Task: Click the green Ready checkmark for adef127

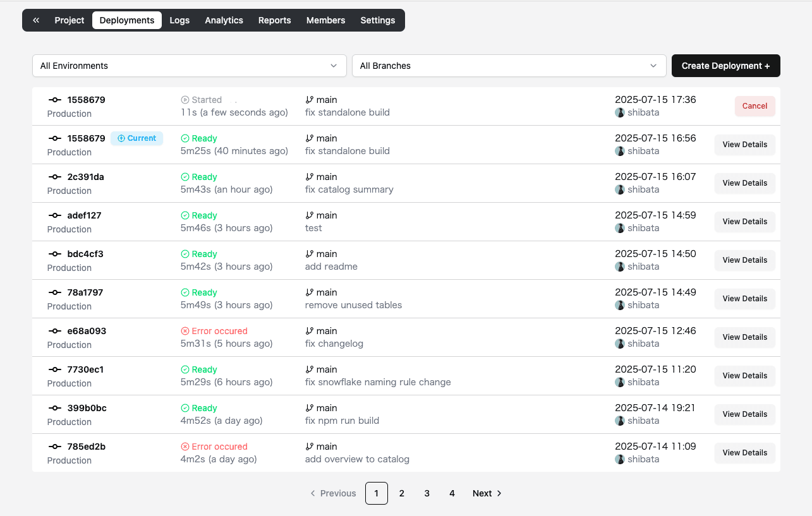Action: [185, 215]
